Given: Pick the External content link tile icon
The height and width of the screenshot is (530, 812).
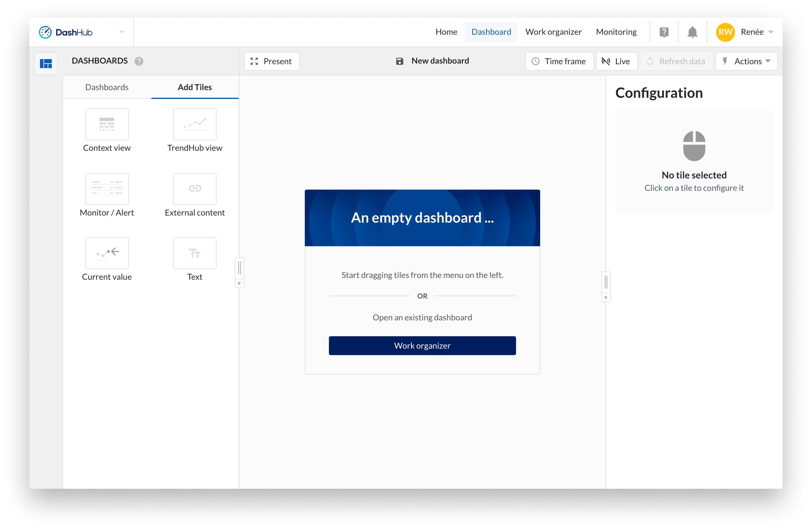Looking at the screenshot, I should coord(194,189).
